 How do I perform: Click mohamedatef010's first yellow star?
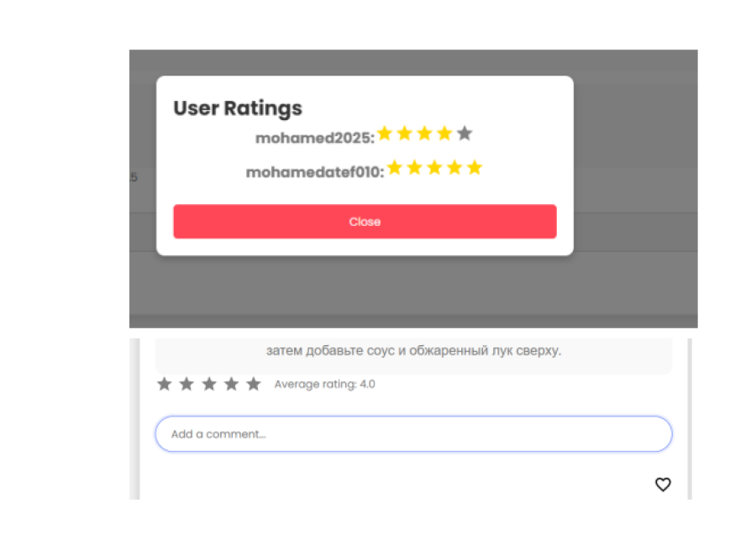(x=394, y=168)
